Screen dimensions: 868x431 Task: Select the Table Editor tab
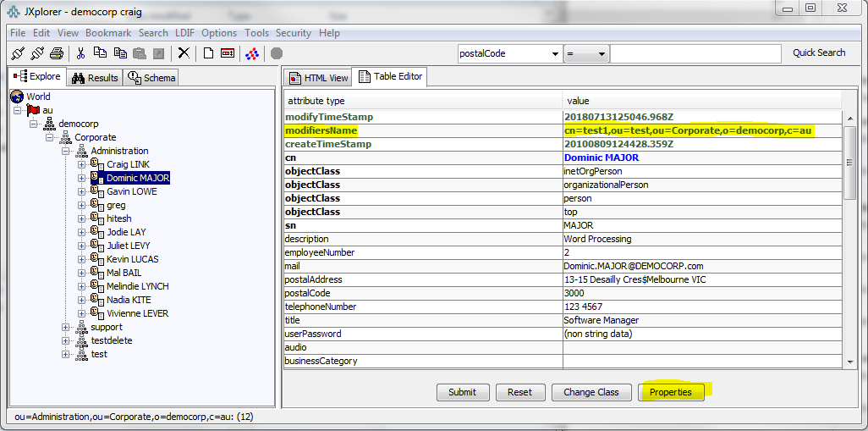pos(390,76)
